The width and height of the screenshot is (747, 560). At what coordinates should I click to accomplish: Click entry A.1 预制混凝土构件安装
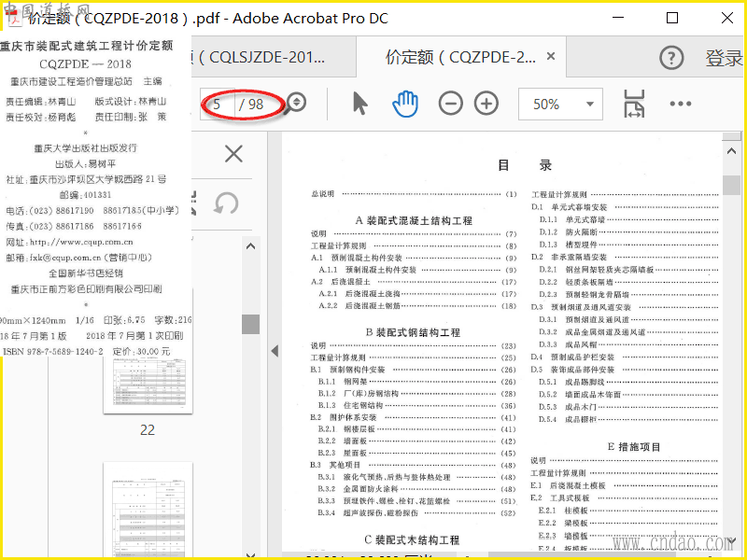[x=414, y=258]
